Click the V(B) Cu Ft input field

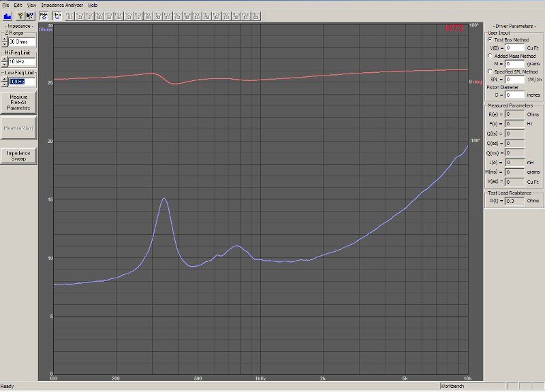point(514,48)
